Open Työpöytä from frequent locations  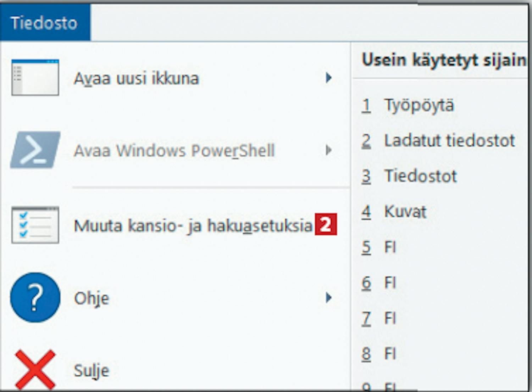pos(419,105)
